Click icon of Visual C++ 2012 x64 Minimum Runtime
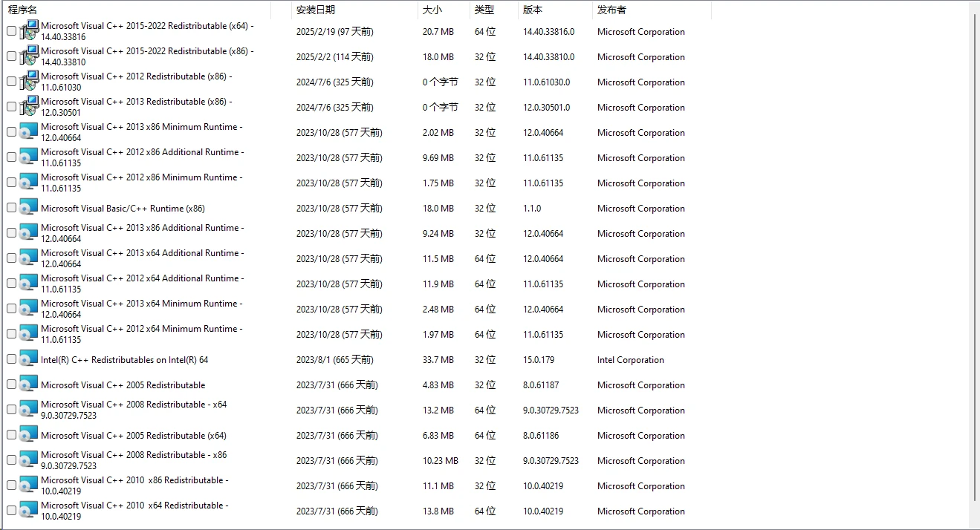 tap(28, 334)
